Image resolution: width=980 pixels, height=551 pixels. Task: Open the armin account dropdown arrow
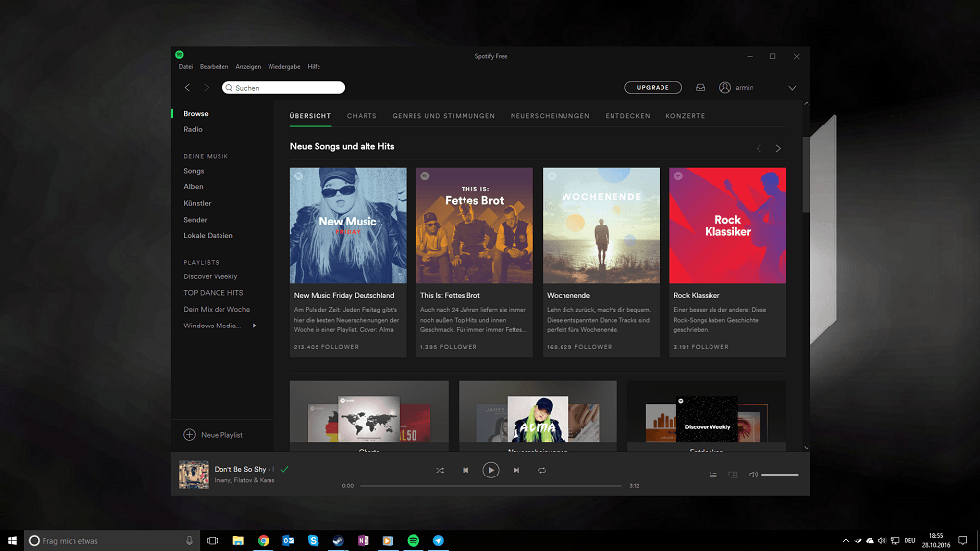point(792,88)
